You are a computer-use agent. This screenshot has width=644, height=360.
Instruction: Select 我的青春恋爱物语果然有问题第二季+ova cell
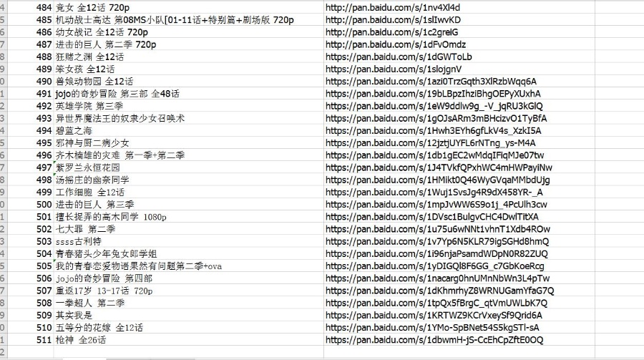click(188, 266)
